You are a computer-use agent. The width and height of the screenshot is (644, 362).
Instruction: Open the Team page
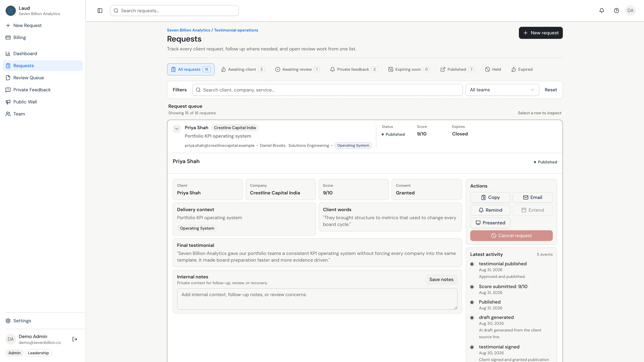tap(43, 114)
